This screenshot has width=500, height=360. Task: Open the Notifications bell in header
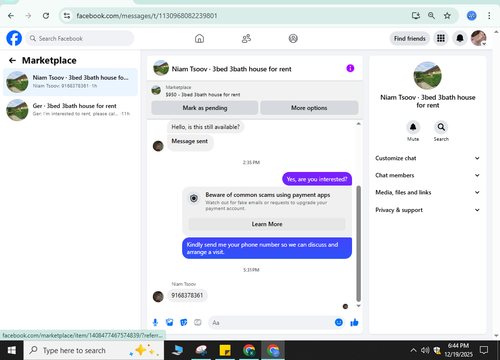point(460,38)
